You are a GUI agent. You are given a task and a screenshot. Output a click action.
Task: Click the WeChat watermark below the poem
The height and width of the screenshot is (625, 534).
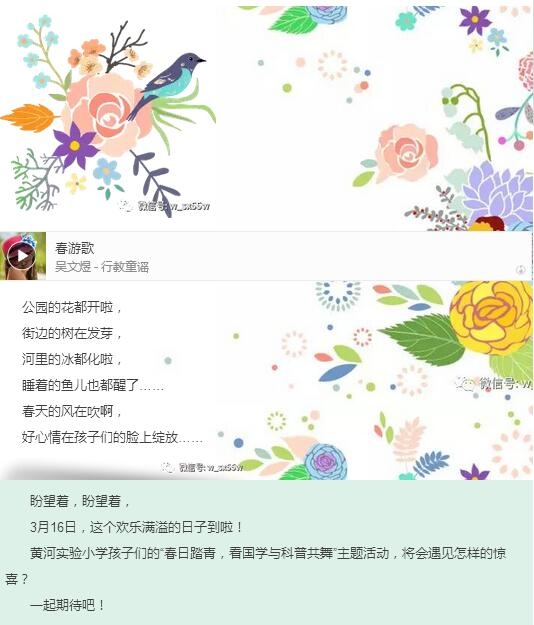pyautogui.click(x=202, y=467)
